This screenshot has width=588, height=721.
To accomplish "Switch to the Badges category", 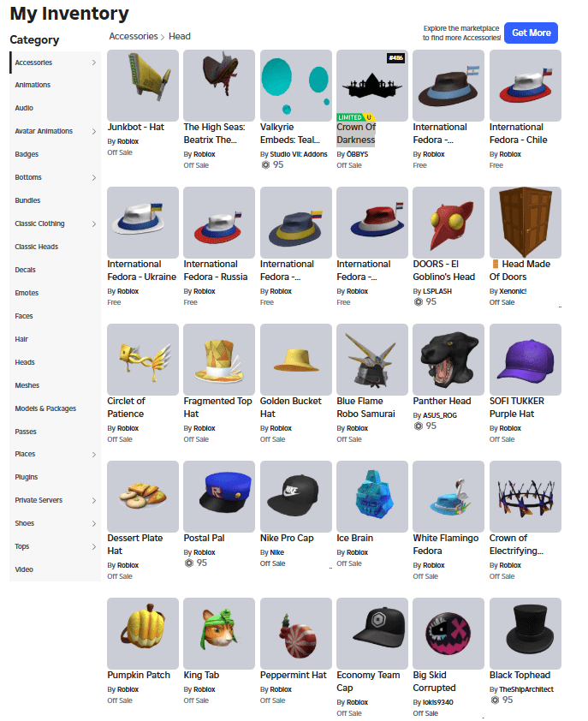I will point(27,154).
